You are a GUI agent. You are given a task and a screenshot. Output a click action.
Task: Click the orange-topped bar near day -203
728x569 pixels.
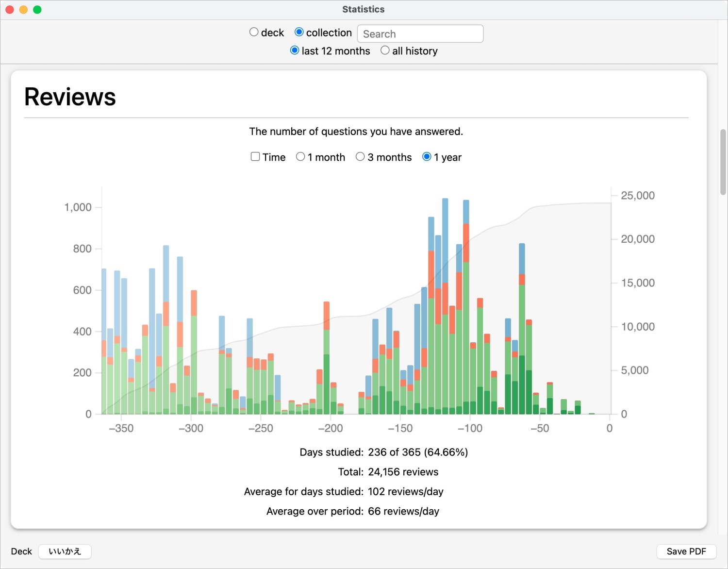[x=326, y=359]
